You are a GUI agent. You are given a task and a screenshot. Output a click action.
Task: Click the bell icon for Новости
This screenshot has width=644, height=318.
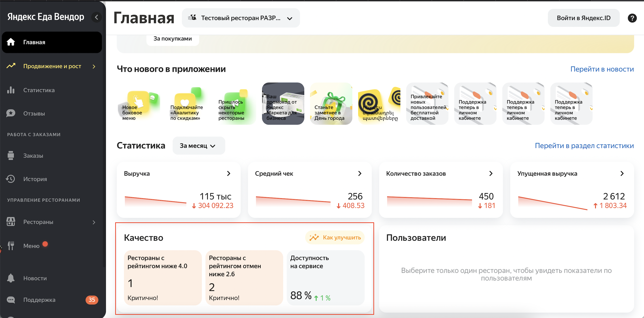pos(11,278)
